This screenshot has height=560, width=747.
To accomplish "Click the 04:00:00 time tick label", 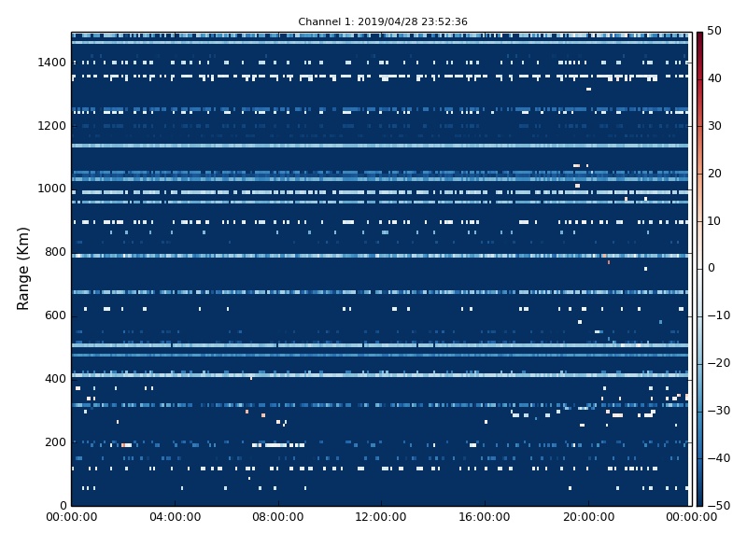I will pyautogui.click(x=175, y=517).
